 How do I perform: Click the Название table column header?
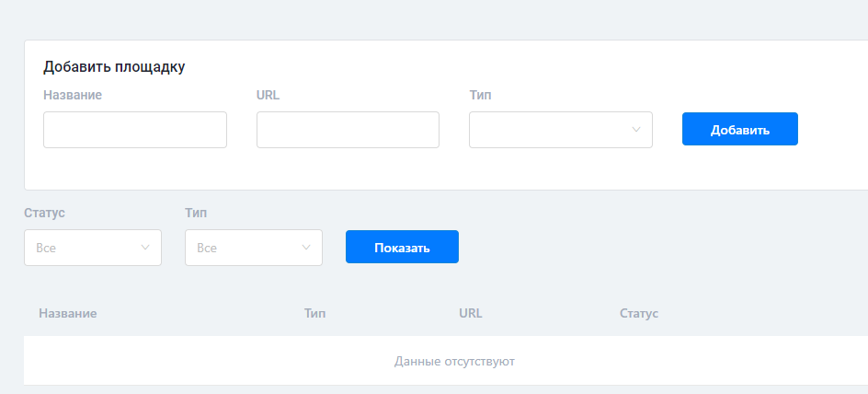pyautogui.click(x=67, y=314)
